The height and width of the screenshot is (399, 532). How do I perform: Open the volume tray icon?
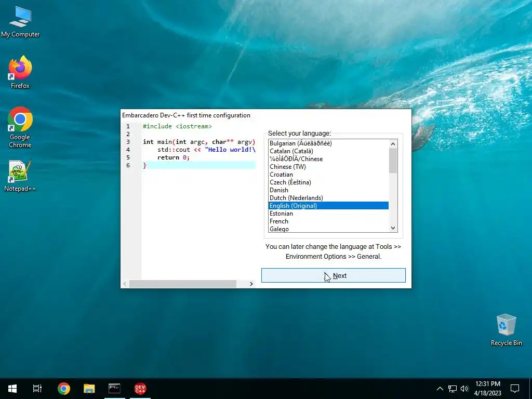[464, 389]
